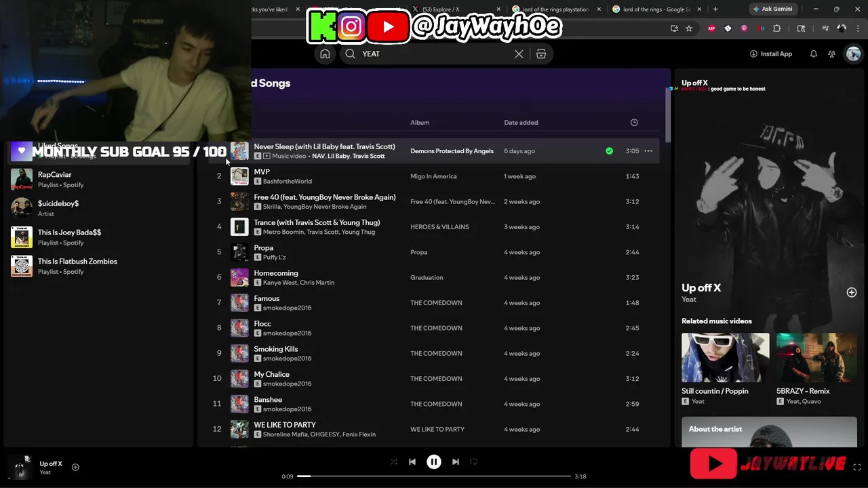Viewport: 868px width, 488px height.
Task: Open Spotify user profile avatar menu
Action: pyautogui.click(x=853, y=54)
